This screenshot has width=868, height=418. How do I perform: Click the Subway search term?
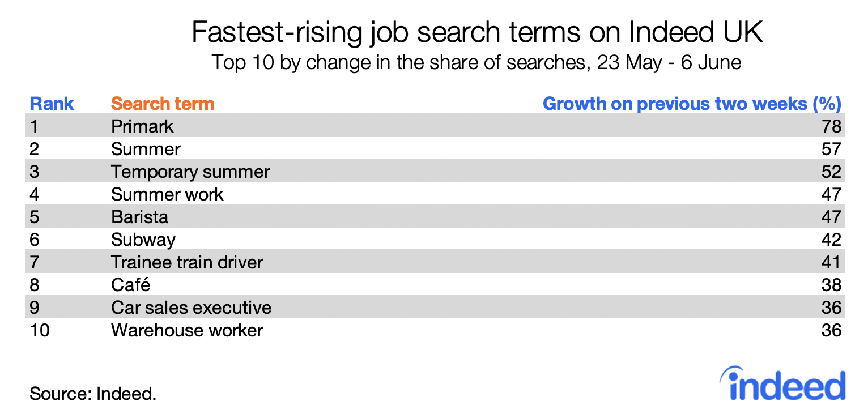(x=143, y=240)
